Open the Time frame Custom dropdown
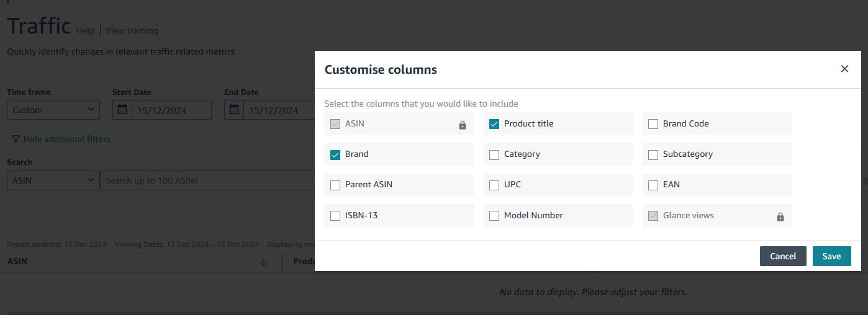 53,110
